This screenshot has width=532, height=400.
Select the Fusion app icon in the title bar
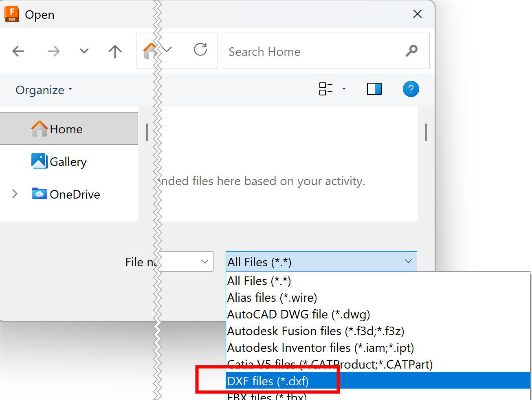point(11,13)
